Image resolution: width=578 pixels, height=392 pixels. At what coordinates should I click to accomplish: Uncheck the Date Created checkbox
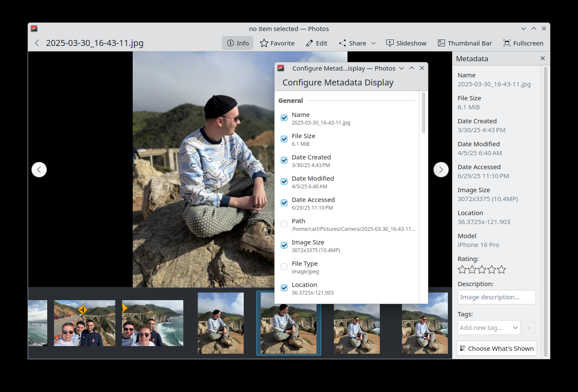click(284, 160)
